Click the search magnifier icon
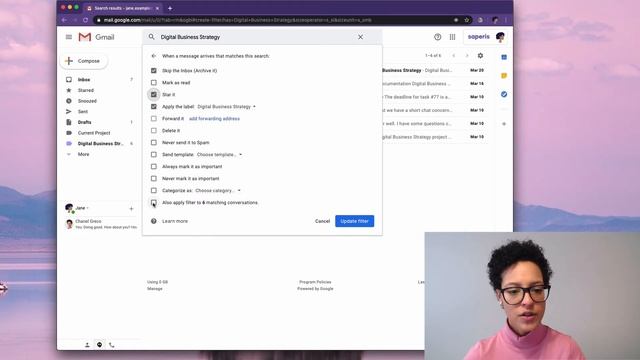This screenshot has height=360, width=640. coord(151,37)
